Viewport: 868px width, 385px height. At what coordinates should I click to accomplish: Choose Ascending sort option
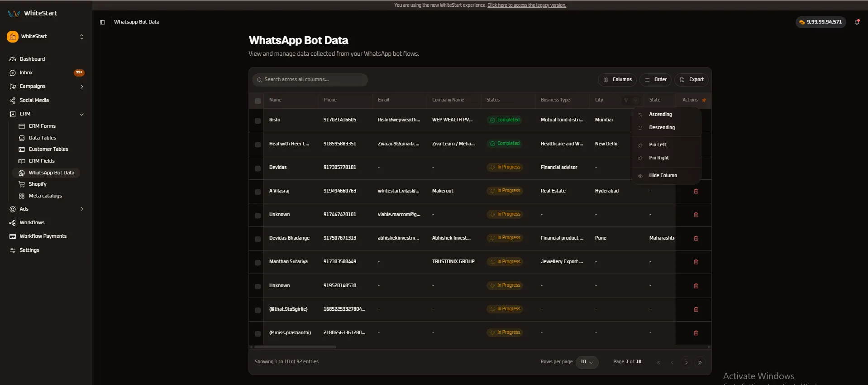pos(666,114)
